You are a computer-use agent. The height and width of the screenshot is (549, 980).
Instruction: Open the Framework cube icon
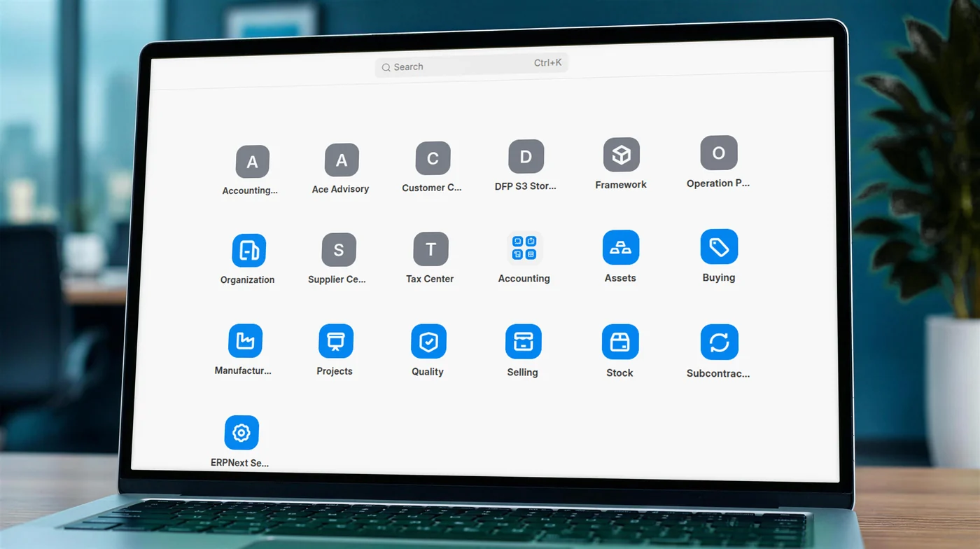pyautogui.click(x=621, y=155)
